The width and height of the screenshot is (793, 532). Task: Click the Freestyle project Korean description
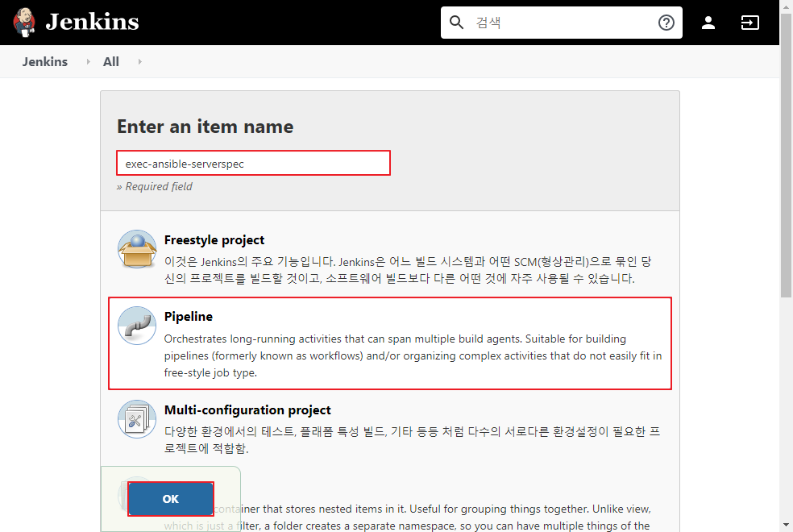[408, 270]
